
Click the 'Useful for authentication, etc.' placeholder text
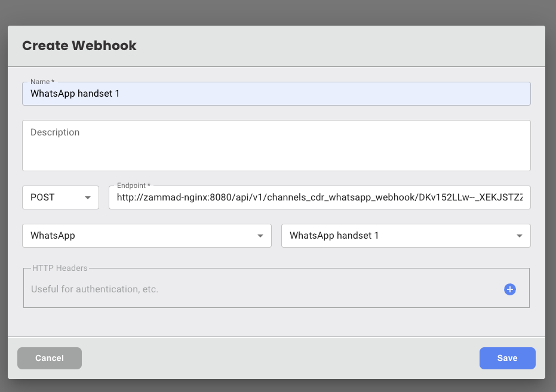(x=94, y=289)
